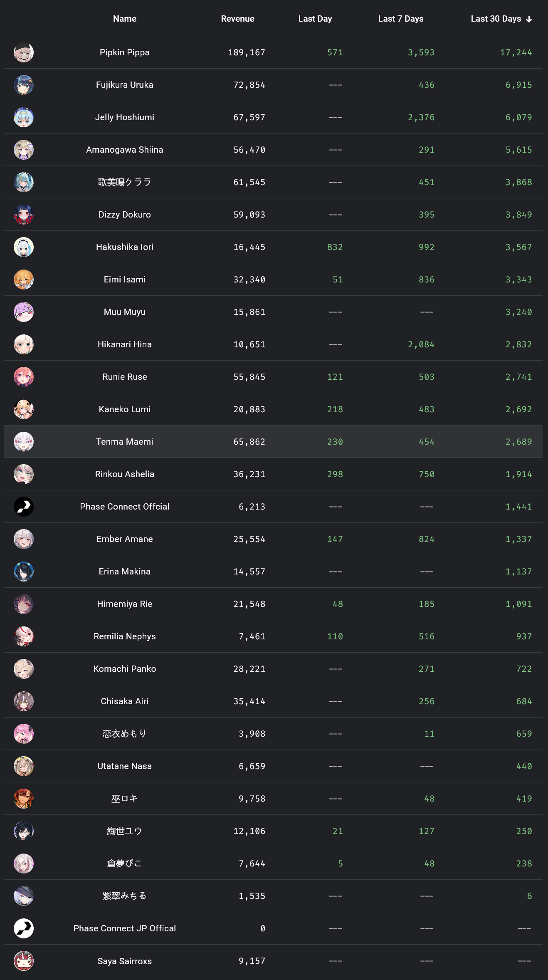Select Saya Sairroxs' avatar icon
The image size is (548, 980).
coord(24,961)
